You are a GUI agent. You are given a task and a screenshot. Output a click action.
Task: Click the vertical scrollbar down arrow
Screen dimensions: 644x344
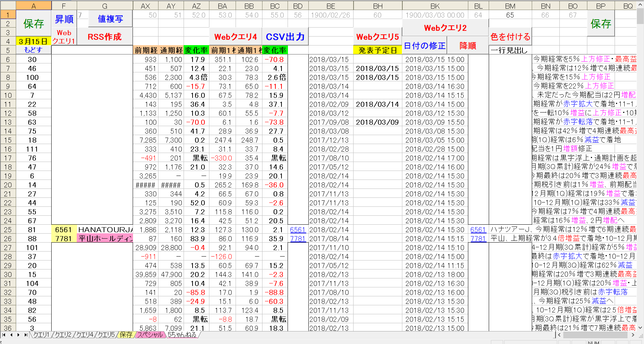(640, 327)
